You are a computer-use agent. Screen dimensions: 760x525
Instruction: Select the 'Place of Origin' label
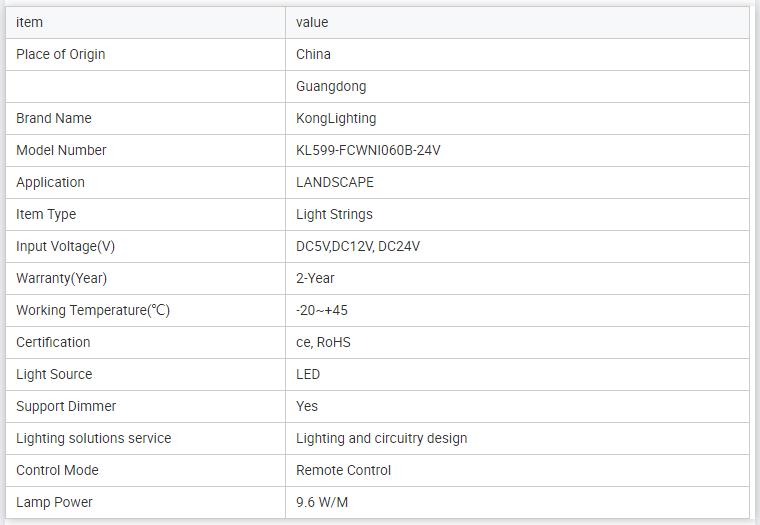60,54
